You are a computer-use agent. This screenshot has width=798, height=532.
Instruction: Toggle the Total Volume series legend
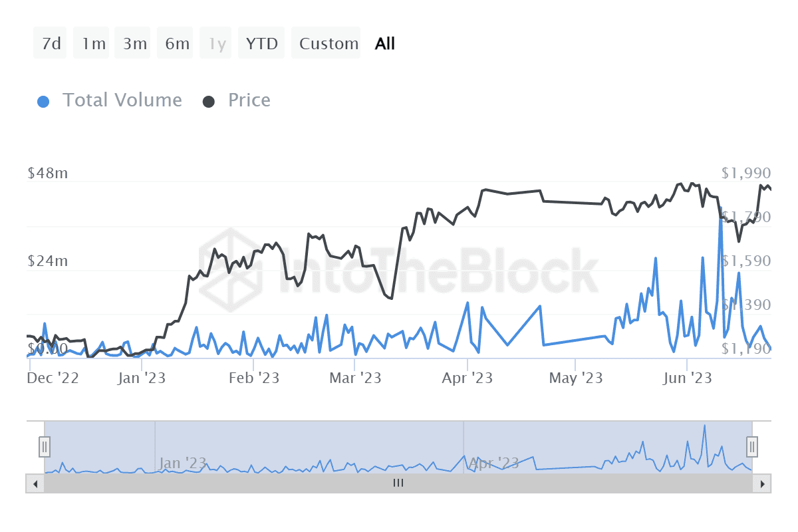(110, 100)
